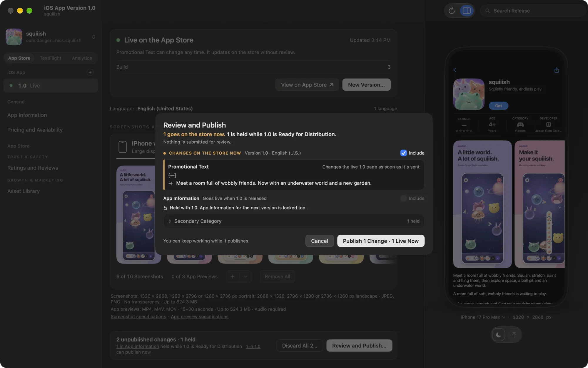Click the plus button to add screenshots
Image resolution: width=588 pixels, height=368 pixels.
[x=233, y=276]
